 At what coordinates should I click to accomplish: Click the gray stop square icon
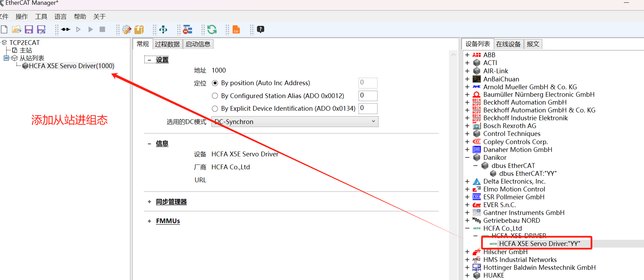(x=102, y=30)
